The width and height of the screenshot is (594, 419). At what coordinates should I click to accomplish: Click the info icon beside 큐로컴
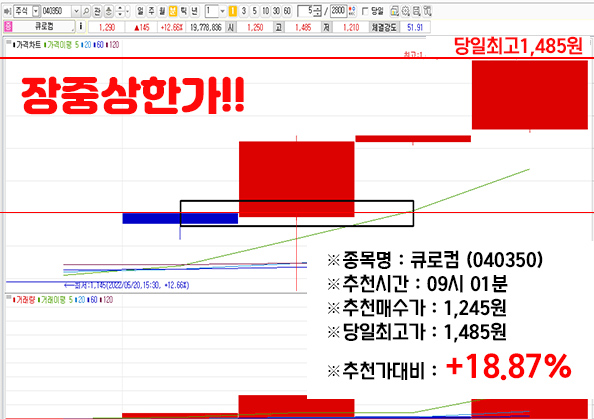tap(80, 27)
